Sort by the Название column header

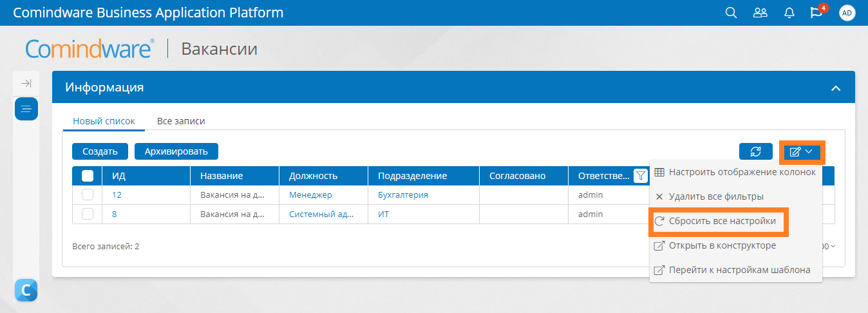point(235,176)
